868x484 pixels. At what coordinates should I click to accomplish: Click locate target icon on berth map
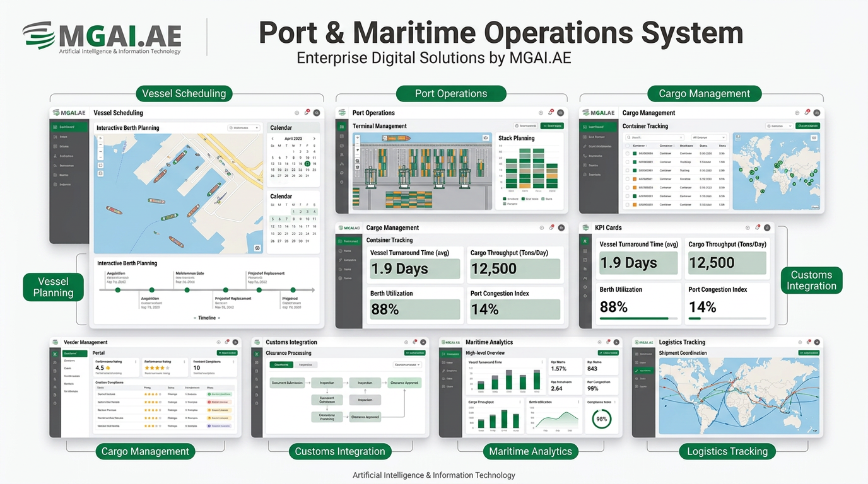point(257,248)
